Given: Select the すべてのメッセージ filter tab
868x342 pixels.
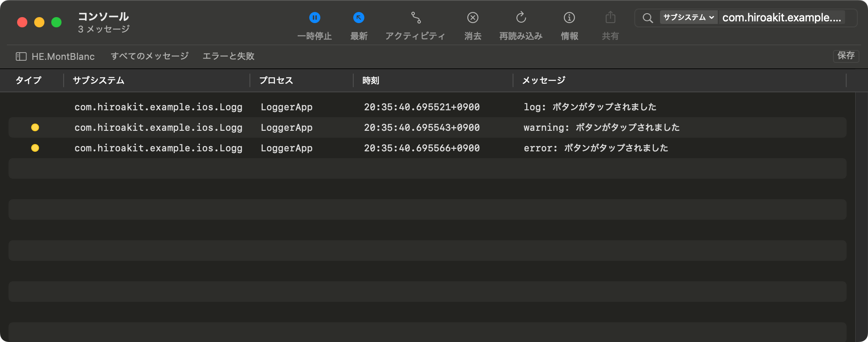Looking at the screenshot, I should pyautogui.click(x=150, y=56).
